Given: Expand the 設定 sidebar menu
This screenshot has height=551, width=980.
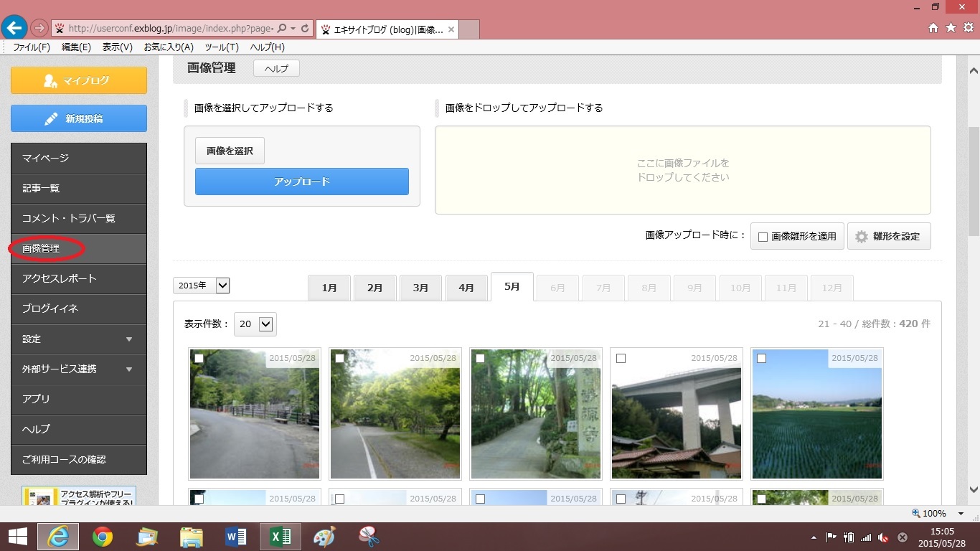Looking at the screenshot, I should [x=79, y=339].
